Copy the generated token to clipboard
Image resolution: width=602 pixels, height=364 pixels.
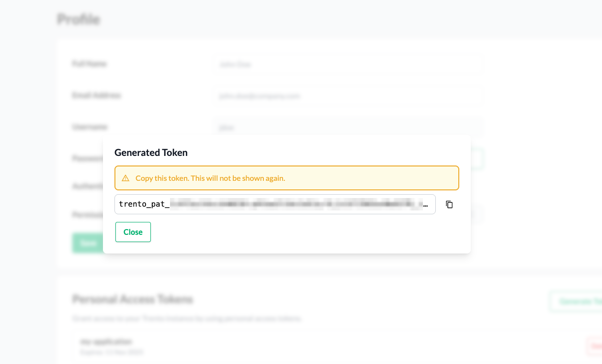click(x=449, y=204)
